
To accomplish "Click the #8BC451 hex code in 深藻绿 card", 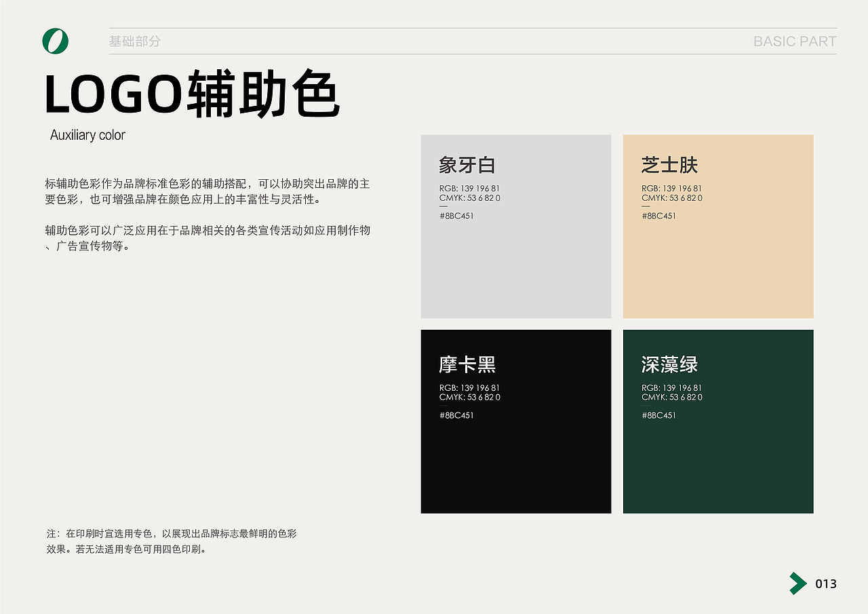I will coord(658,415).
